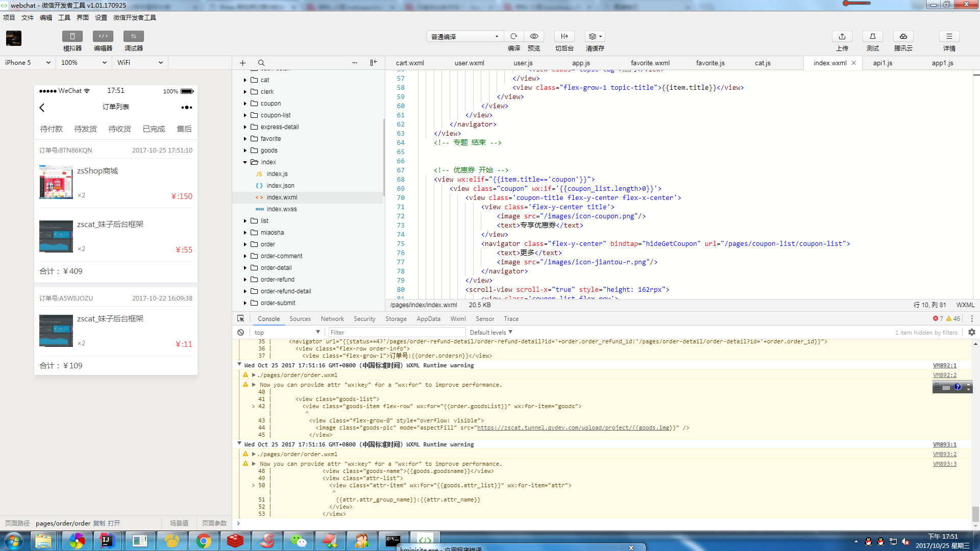Switch to cart.wxml editor tab

tap(409, 63)
